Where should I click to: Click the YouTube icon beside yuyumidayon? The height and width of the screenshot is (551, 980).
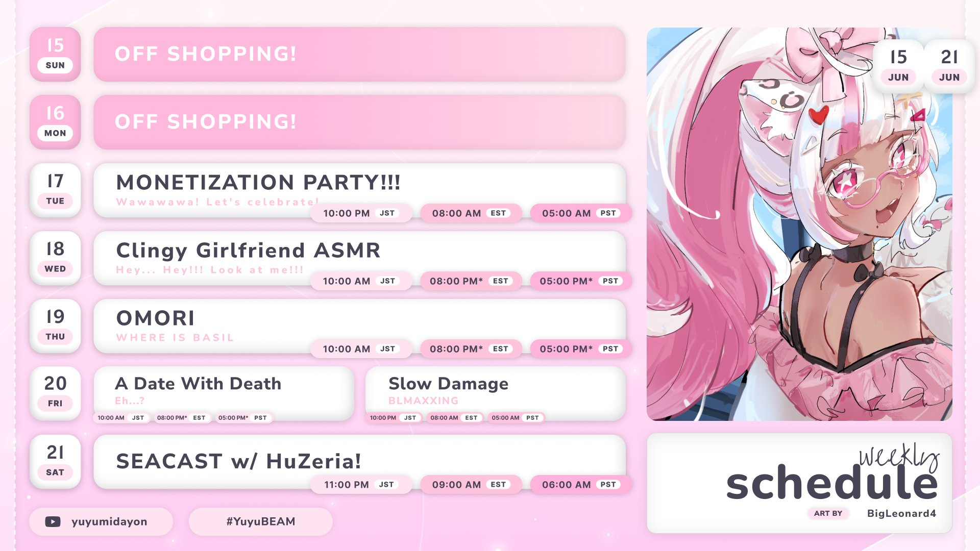(53, 521)
